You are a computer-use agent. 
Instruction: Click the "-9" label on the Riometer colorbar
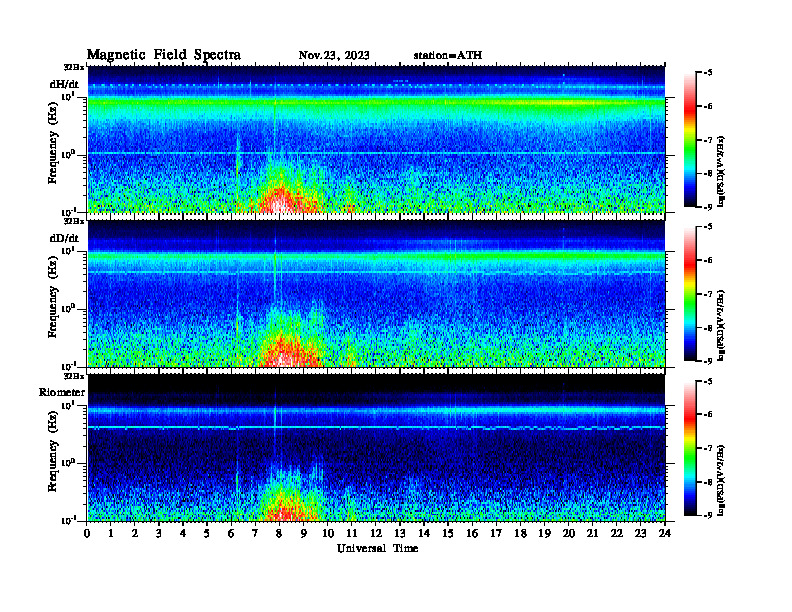click(708, 515)
